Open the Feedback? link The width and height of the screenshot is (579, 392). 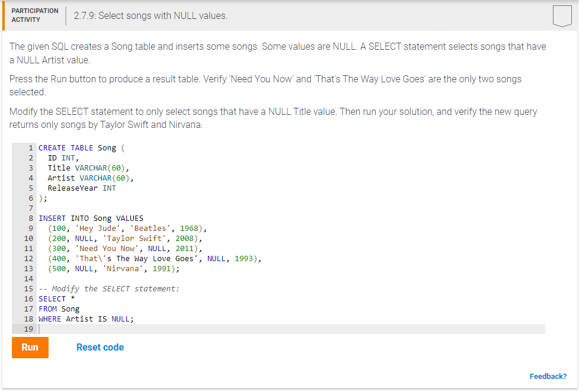click(x=548, y=376)
